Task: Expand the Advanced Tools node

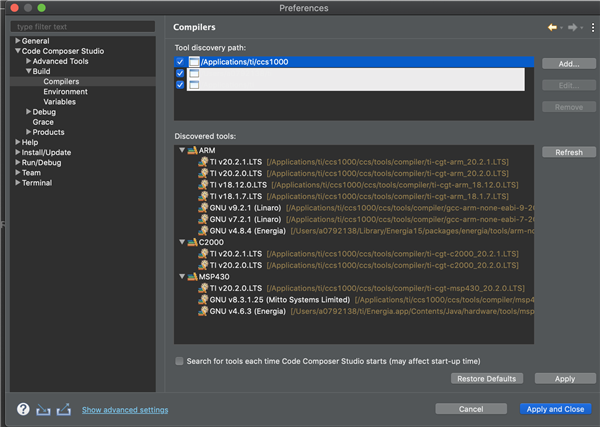Action: point(28,61)
